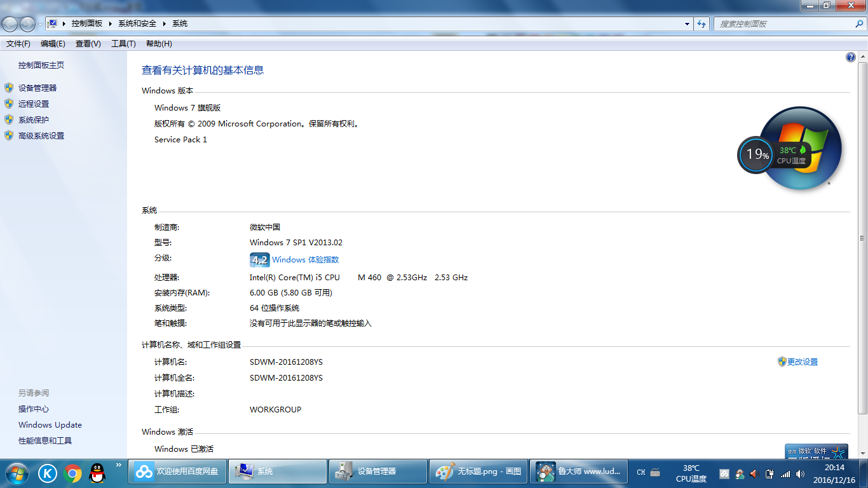Switch to 设备管理器 taskbar window
868x488 pixels.
pos(378,472)
